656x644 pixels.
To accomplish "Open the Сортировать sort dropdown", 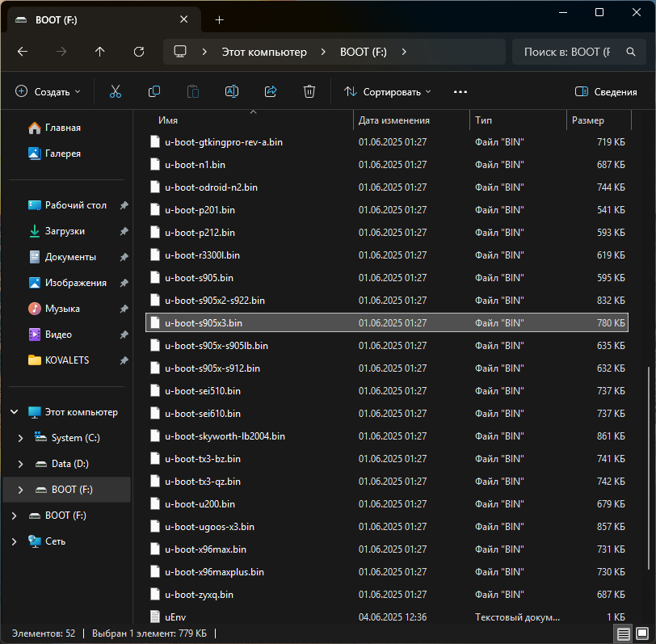I will point(388,92).
